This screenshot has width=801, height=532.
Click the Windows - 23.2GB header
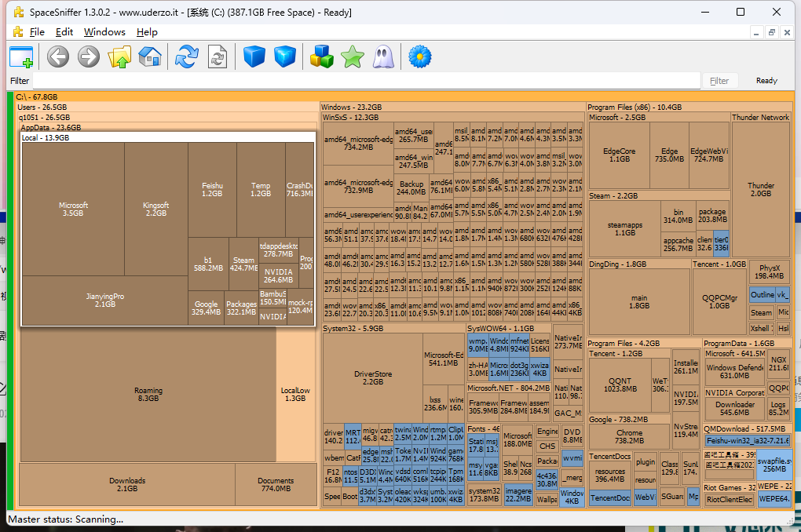[x=352, y=107]
